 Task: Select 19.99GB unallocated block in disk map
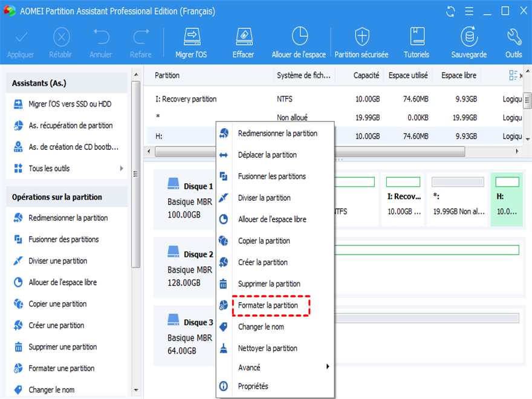pos(458,199)
